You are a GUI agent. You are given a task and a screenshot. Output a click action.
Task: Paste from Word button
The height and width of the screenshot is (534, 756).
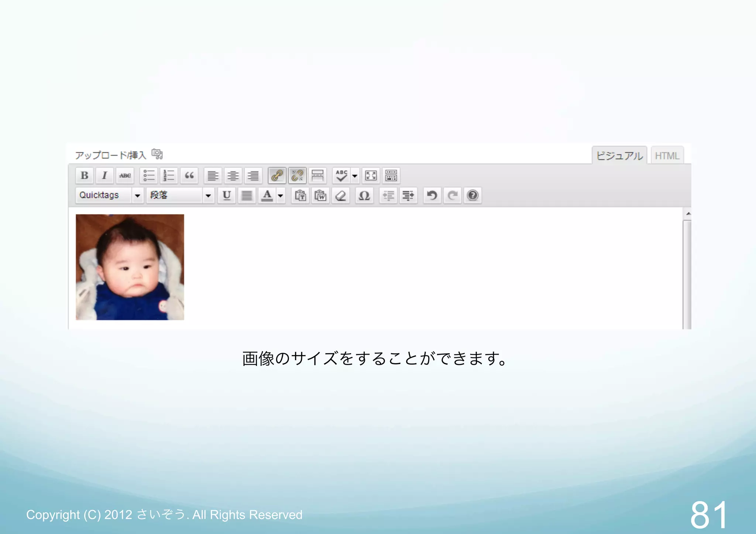[x=320, y=195]
